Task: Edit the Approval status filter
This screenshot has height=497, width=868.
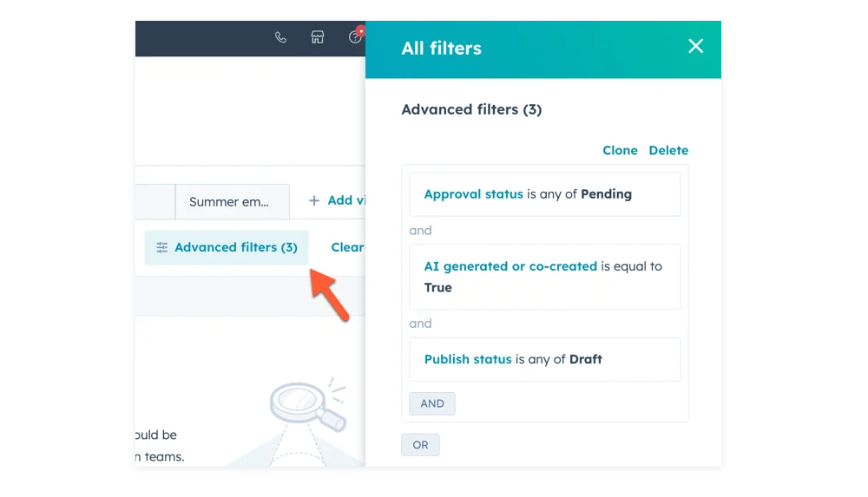Action: [x=544, y=194]
